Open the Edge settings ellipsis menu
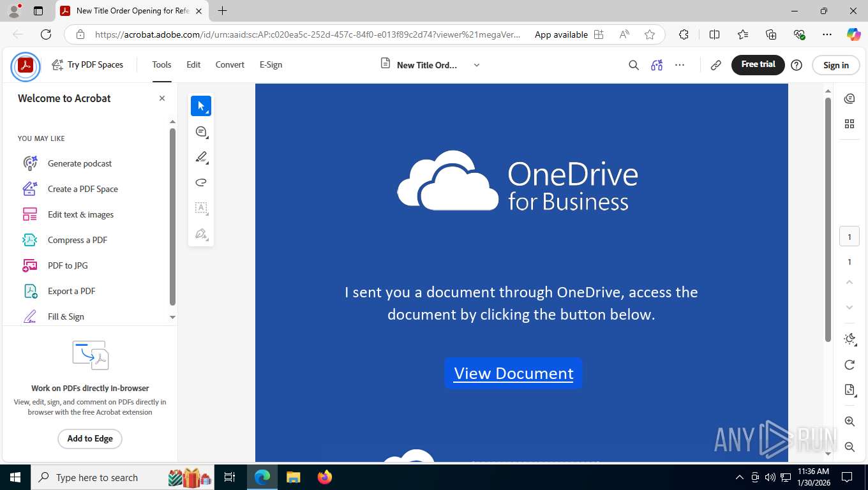Screen dimensions: 868x490 [827, 34]
